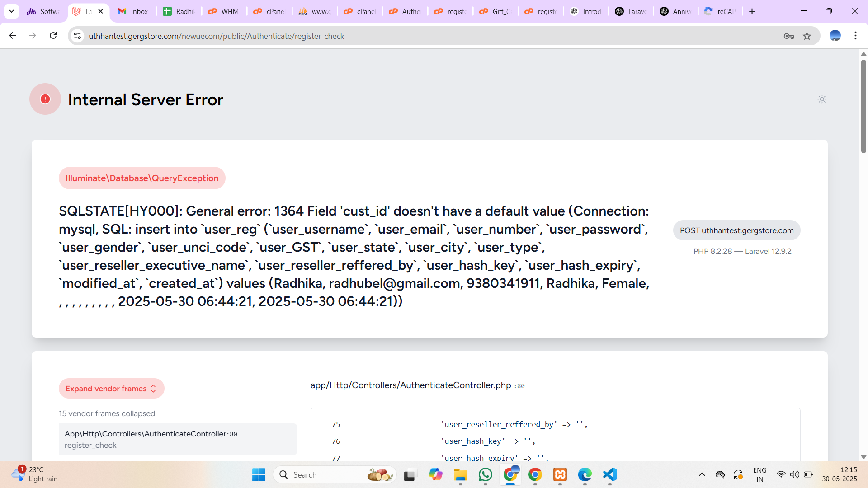
Task: Show hidden system tray icons
Action: [702, 475]
